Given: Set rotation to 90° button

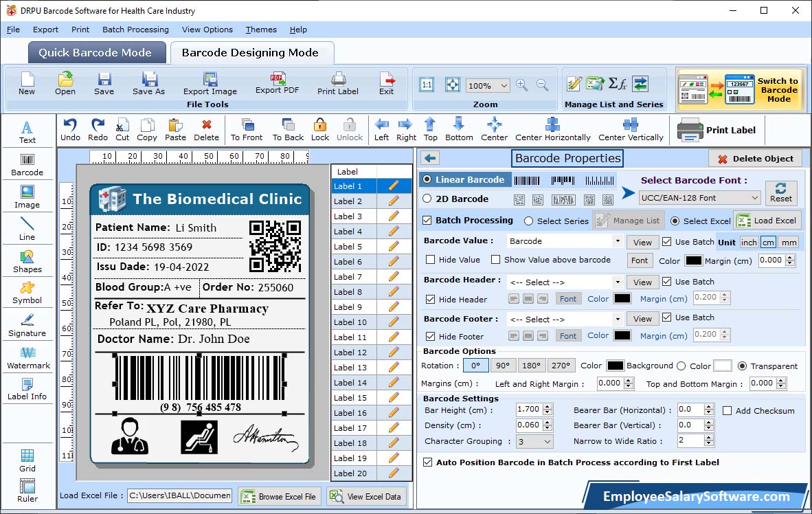Looking at the screenshot, I should coord(503,366).
